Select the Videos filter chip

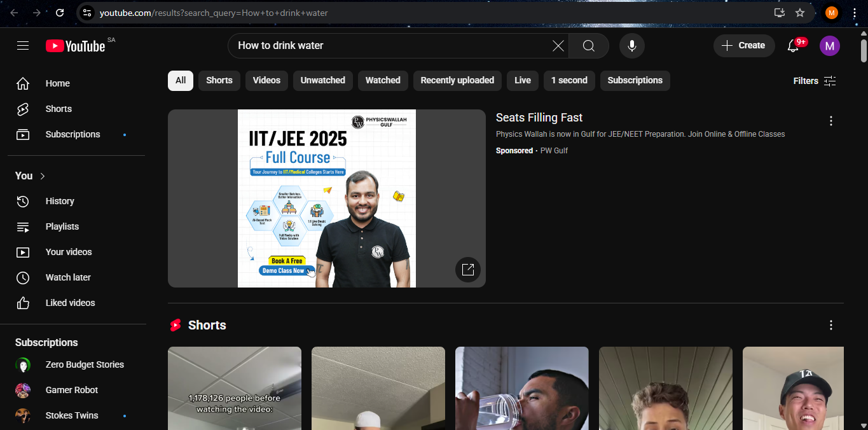click(x=266, y=81)
